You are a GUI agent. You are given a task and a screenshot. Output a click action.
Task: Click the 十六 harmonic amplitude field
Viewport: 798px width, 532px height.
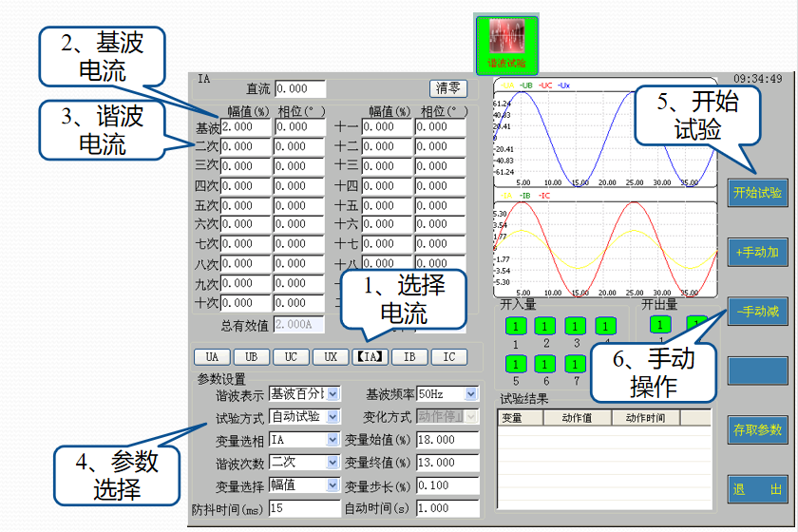pyautogui.click(x=387, y=224)
